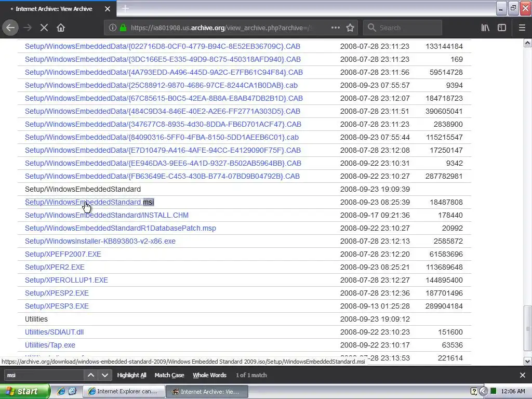Stop loading the page
Viewport: 532px width, 399px height.
pos(44,28)
